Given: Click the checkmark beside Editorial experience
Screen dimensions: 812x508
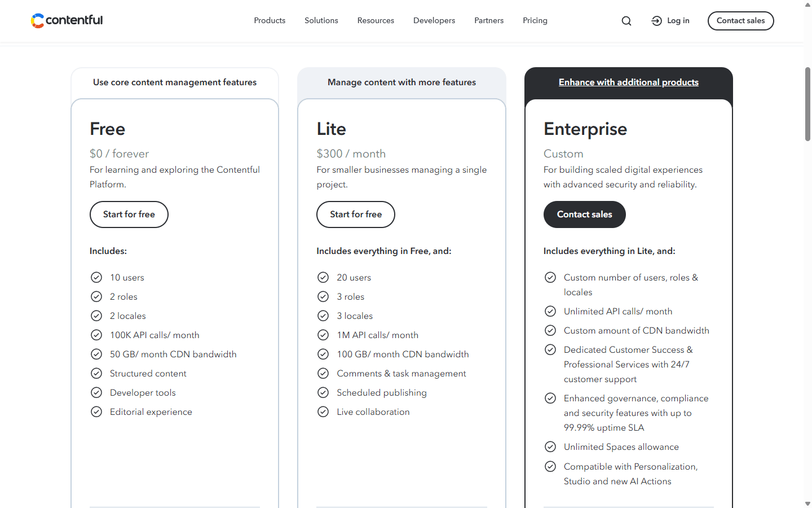Looking at the screenshot, I should click(96, 411).
